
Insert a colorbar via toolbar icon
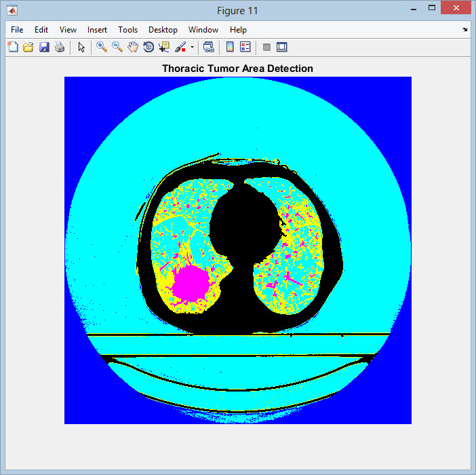(230, 47)
